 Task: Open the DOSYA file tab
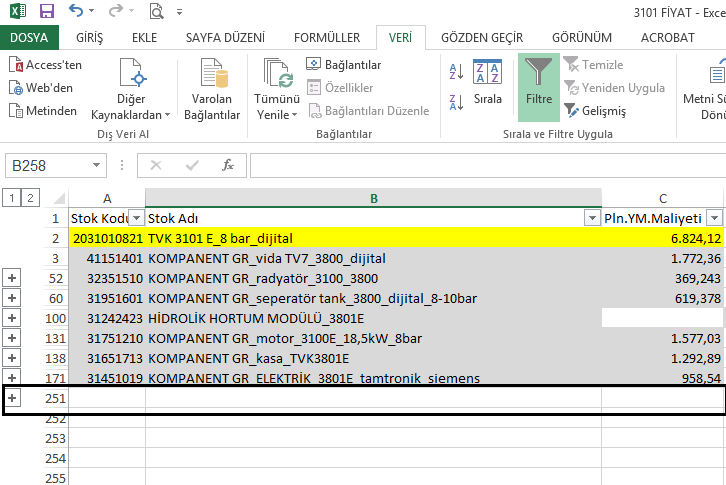[29, 38]
